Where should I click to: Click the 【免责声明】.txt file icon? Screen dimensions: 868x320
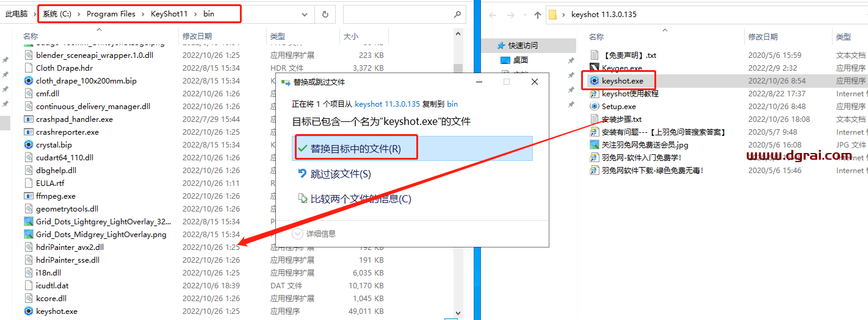(595, 55)
